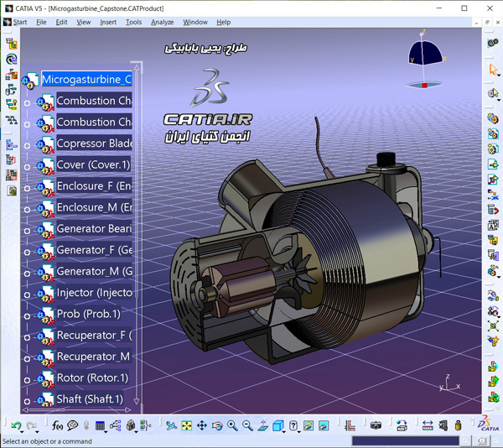Open the Analyze menu
The image size is (503, 448).
(x=163, y=22)
